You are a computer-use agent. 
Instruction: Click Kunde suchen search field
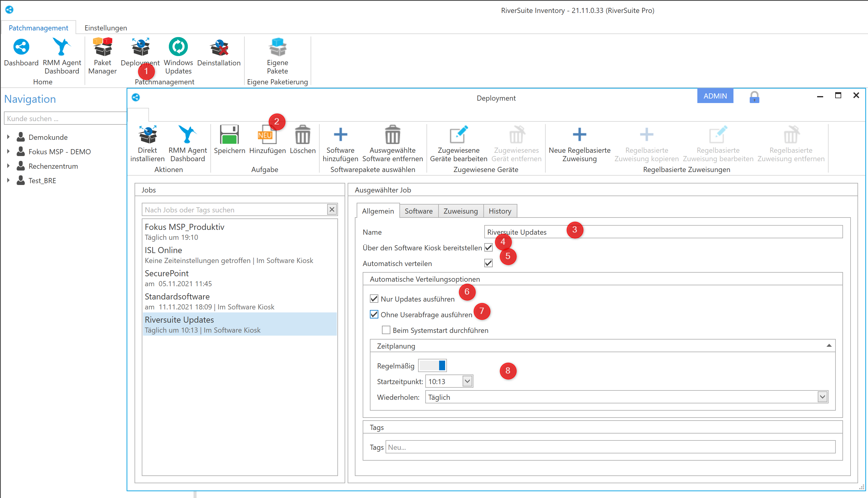[65, 118]
